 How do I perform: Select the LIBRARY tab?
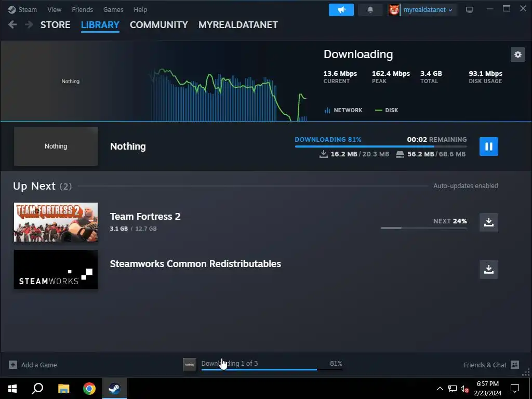click(100, 25)
